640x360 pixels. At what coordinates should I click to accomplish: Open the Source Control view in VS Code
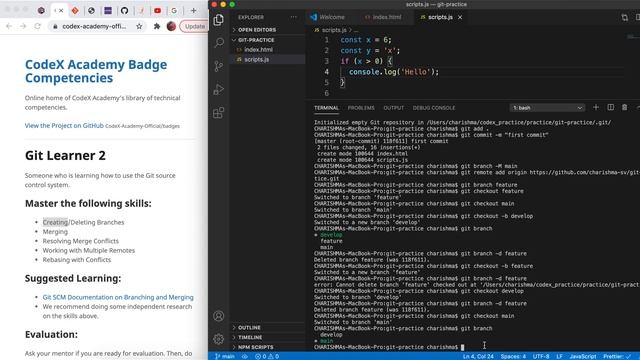click(219, 66)
